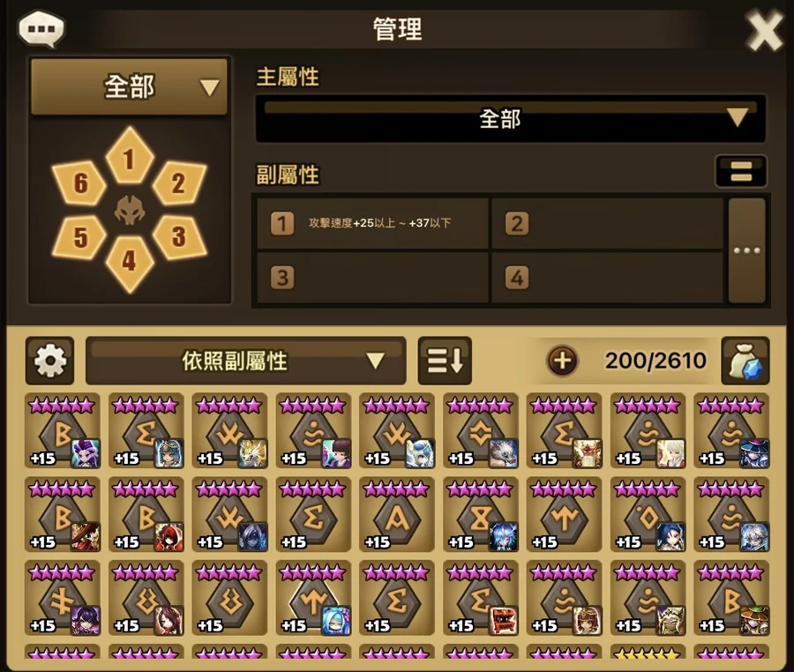Screen dimensions: 794x672
Task: Expand the 依照副屬性 sort dropdown
Action: [246, 361]
